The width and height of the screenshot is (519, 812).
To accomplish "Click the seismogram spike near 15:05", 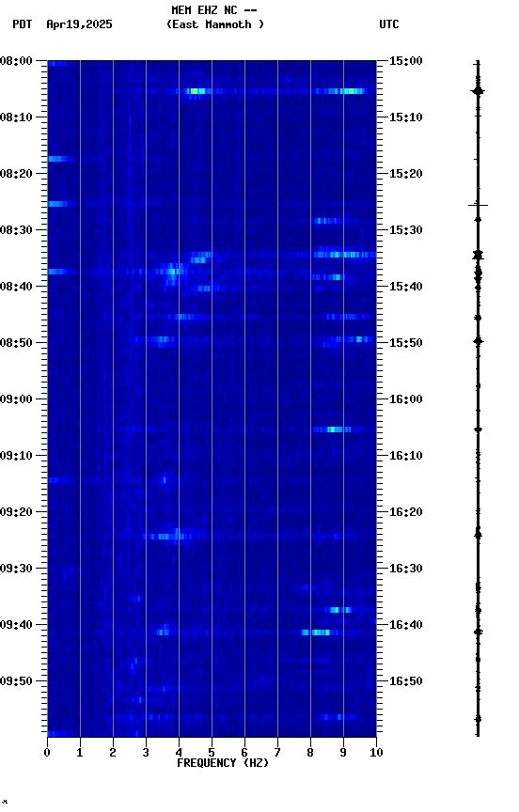I will [478, 92].
